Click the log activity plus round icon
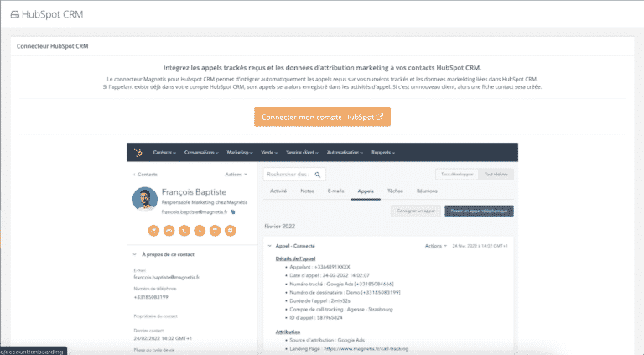 (200, 231)
